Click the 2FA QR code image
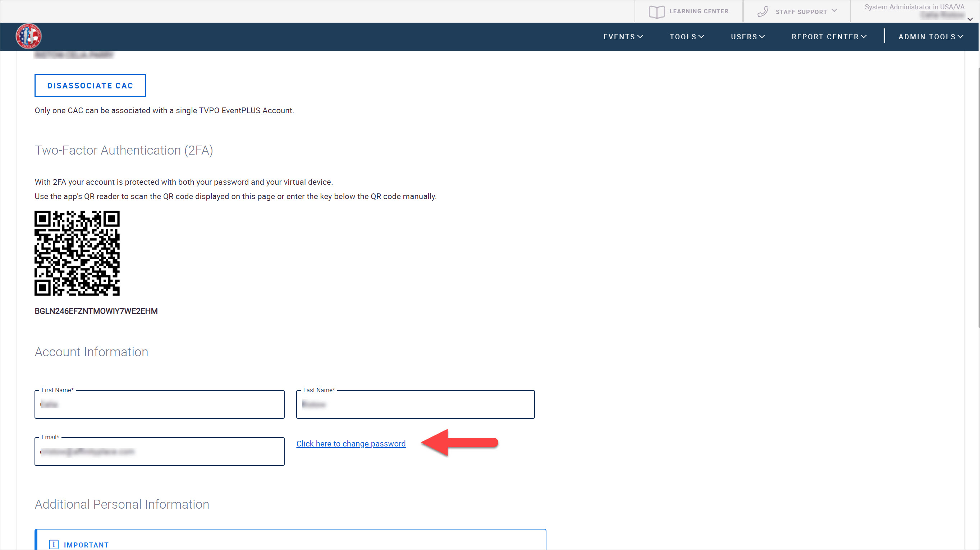 click(x=77, y=253)
